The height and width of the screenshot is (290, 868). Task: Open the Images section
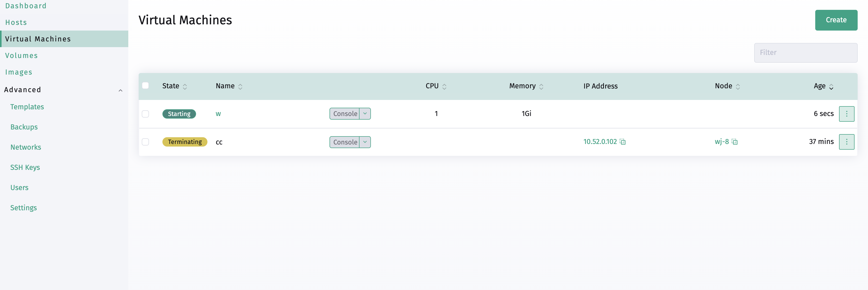19,72
